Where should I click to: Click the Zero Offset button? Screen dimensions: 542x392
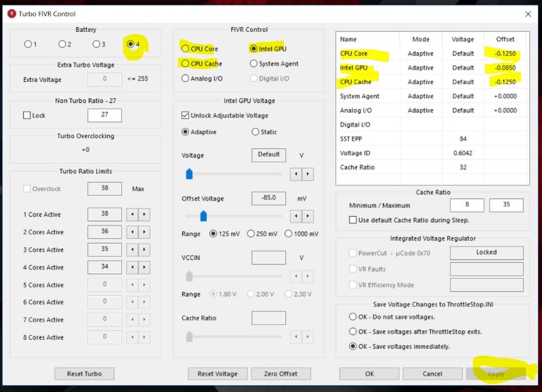pyautogui.click(x=280, y=374)
